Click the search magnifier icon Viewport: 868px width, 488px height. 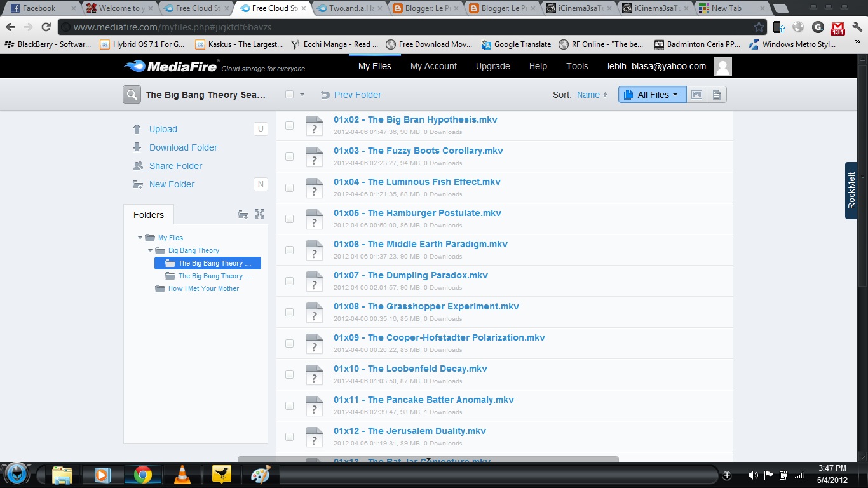tap(132, 94)
